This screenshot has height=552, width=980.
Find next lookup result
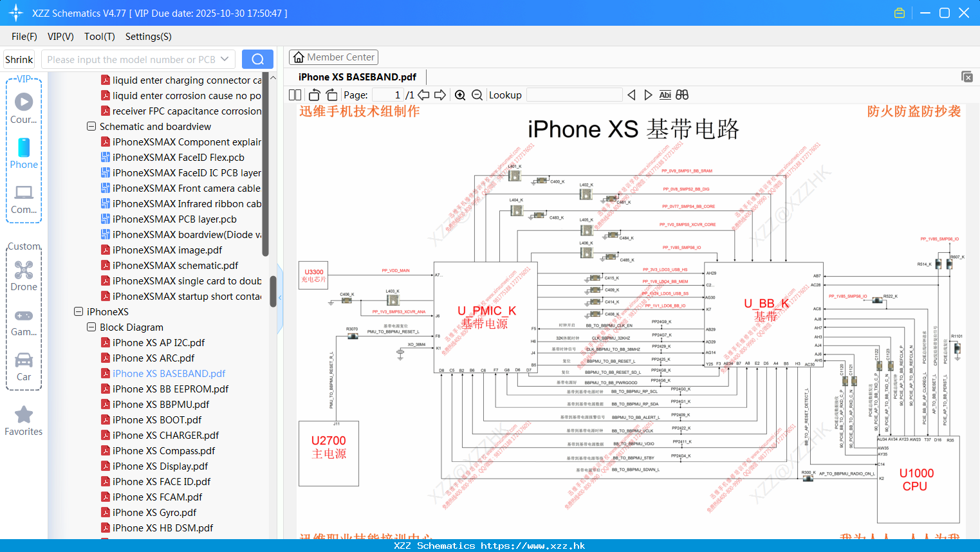pos(648,95)
